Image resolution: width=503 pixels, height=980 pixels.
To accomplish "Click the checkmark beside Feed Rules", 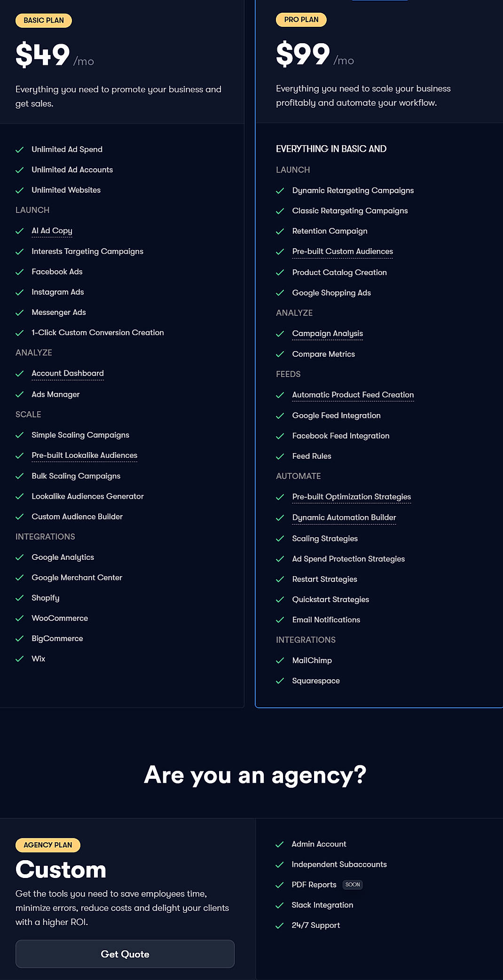I will tap(280, 456).
